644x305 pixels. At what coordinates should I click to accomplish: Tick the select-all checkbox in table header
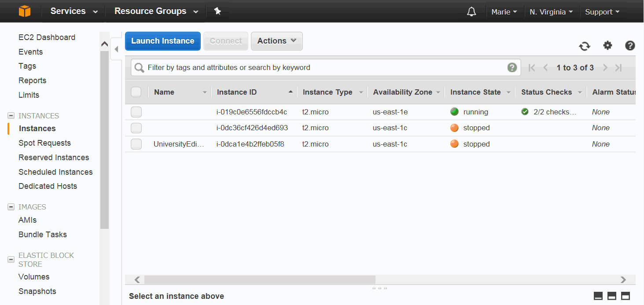click(x=136, y=92)
